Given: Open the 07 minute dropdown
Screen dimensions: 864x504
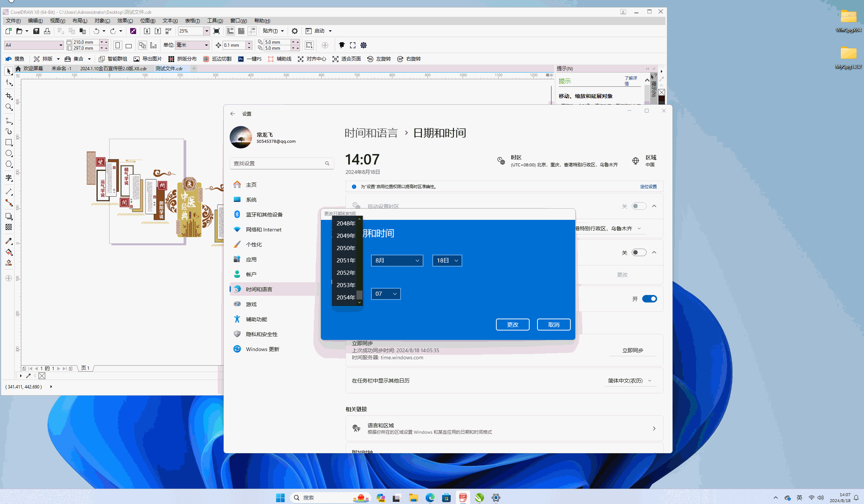Looking at the screenshot, I should pos(386,294).
